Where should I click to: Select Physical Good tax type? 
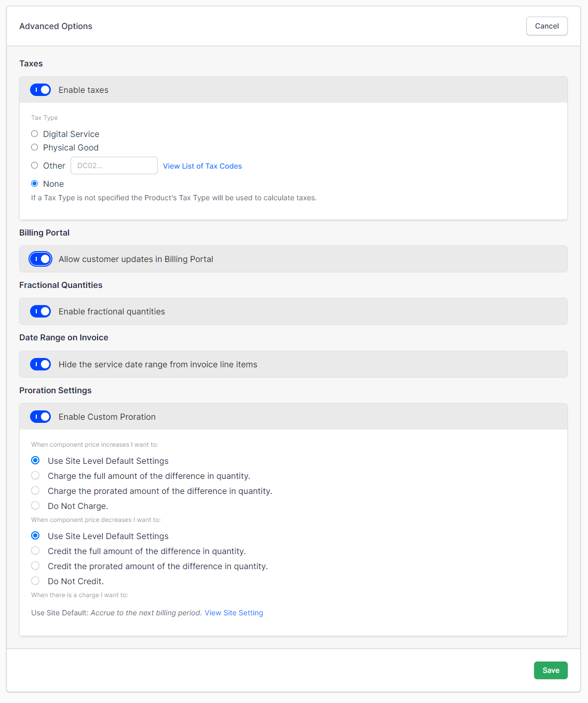pos(35,147)
